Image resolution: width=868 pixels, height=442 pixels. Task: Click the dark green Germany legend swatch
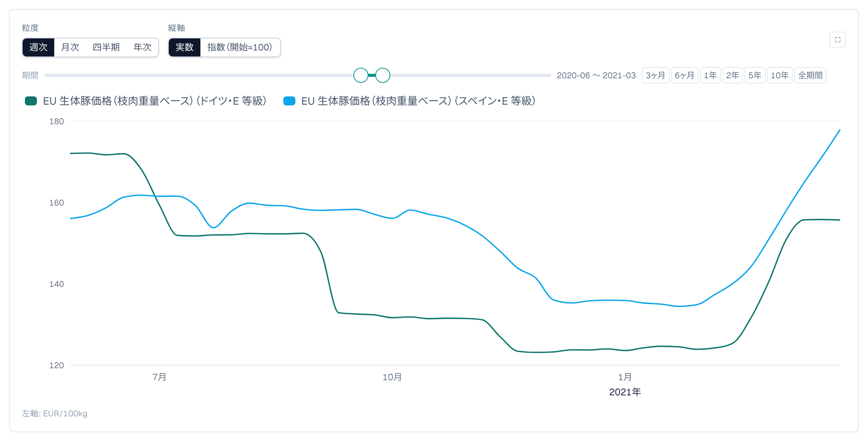pyautogui.click(x=31, y=101)
